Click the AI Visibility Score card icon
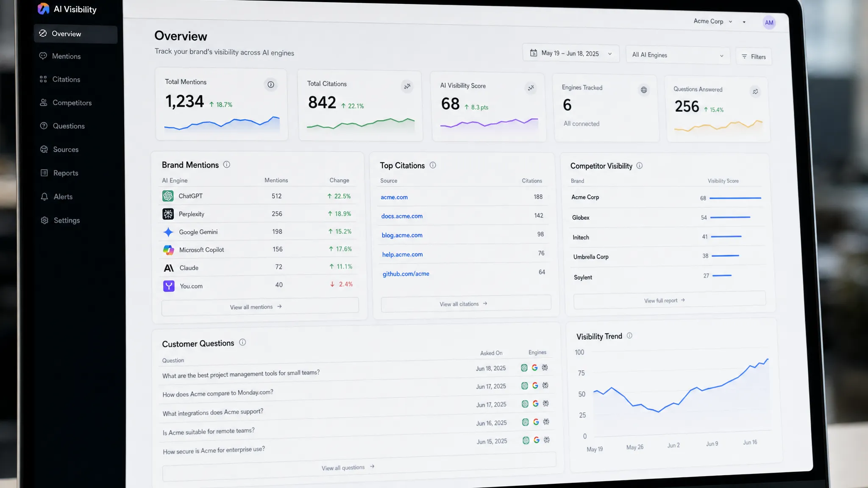This screenshot has width=868, height=488. coord(531,88)
